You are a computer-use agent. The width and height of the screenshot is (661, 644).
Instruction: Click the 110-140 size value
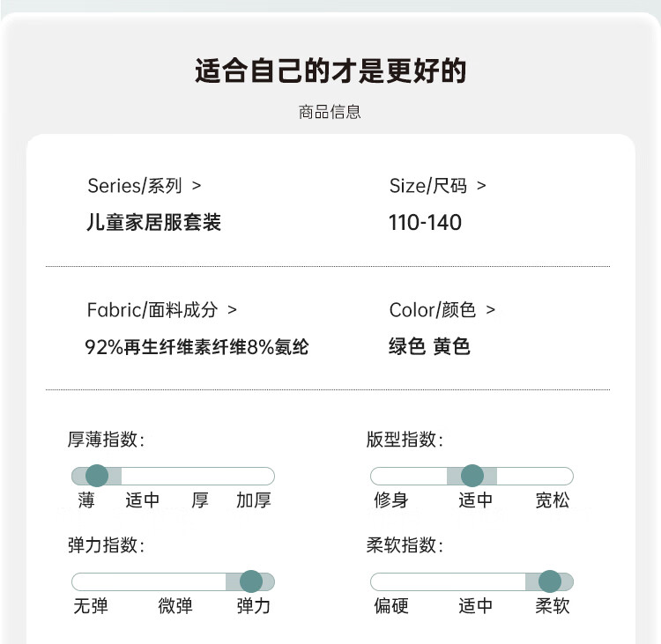click(425, 223)
